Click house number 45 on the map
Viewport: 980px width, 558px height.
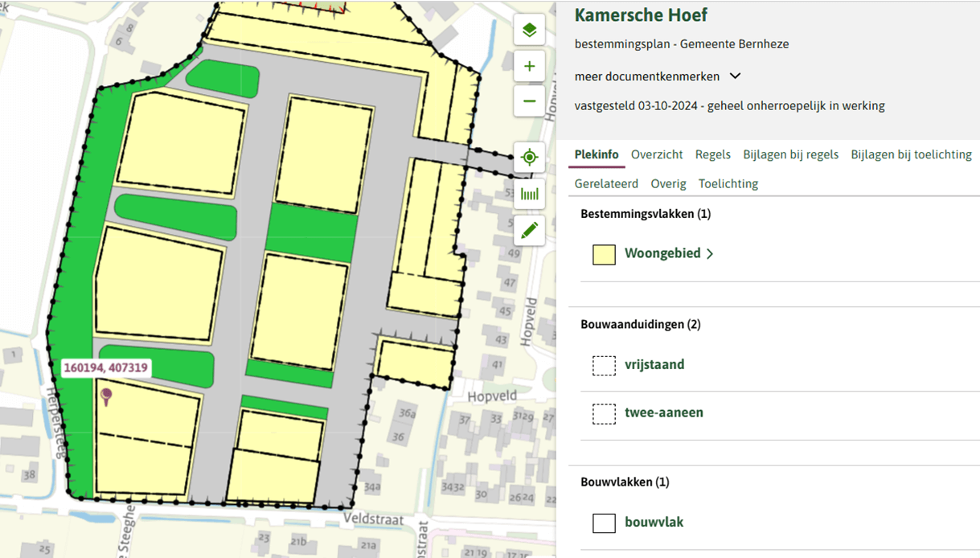point(506,312)
